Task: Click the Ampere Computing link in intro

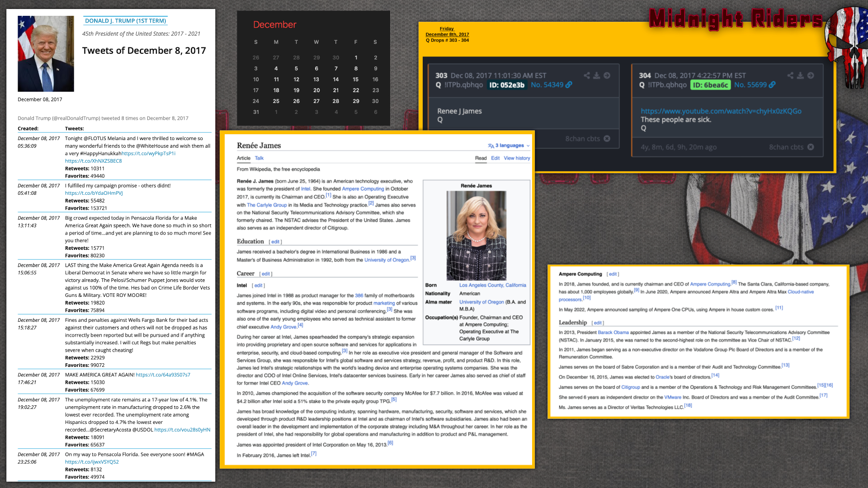Action: click(363, 189)
